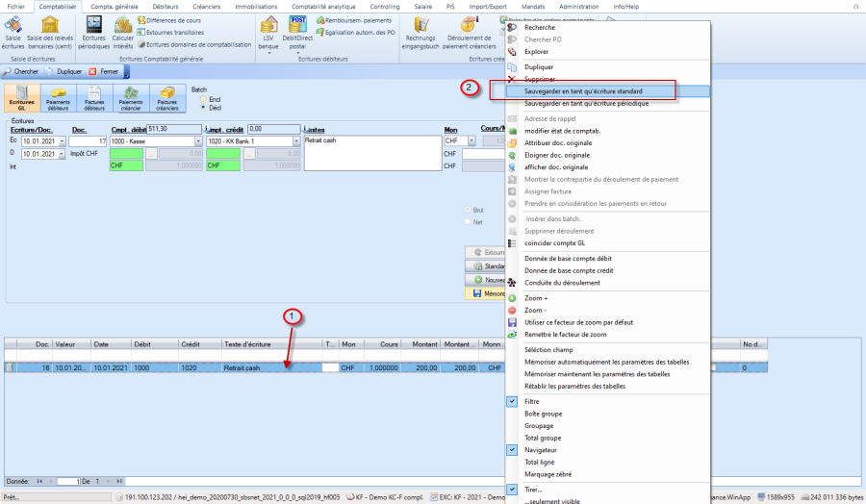
Task: Select the Encl batch radio button
Action: [x=203, y=99]
